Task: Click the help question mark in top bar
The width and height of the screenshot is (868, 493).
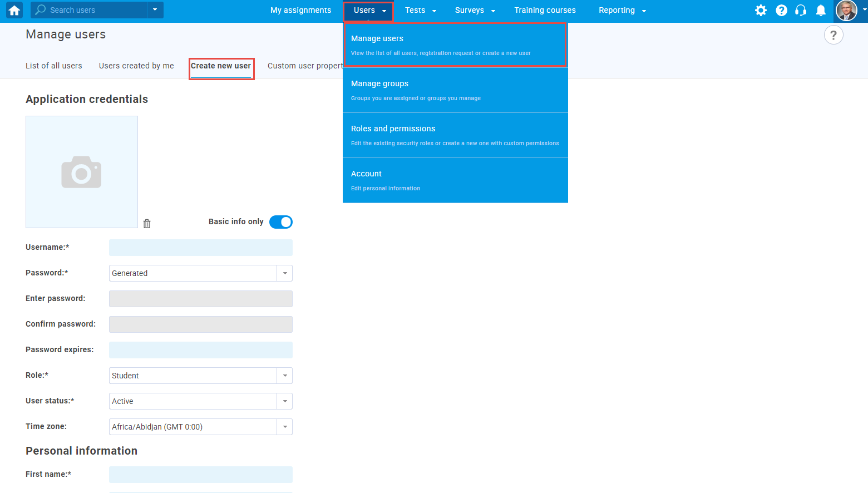Action: tap(781, 10)
